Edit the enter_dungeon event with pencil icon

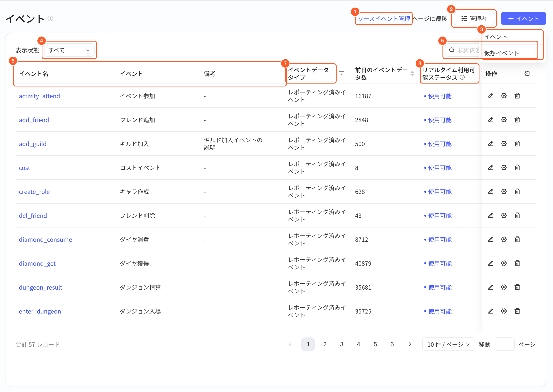coord(490,311)
